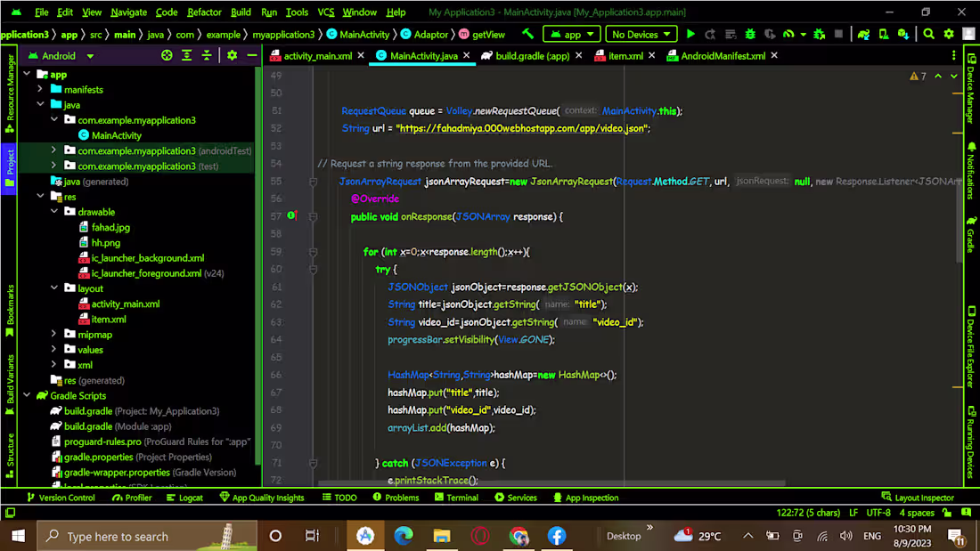Collapse all nodes using Project panel collapse icon
The height and width of the screenshot is (551, 980).
(x=206, y=54)
